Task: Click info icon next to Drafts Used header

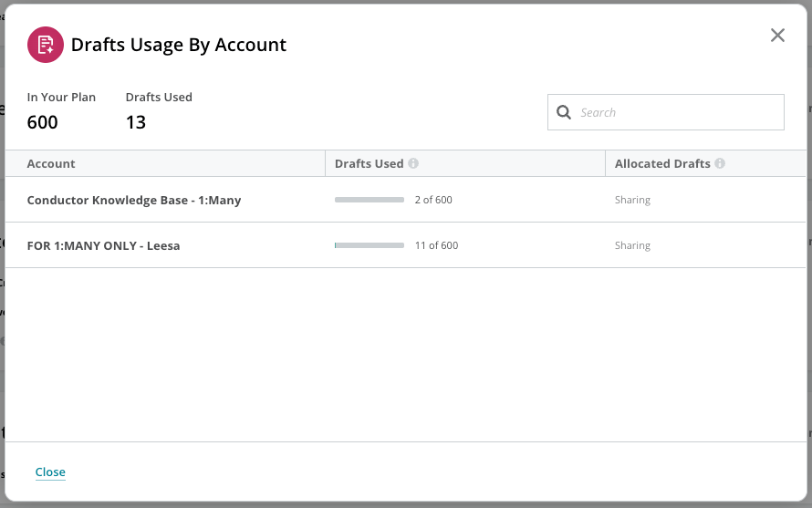Action: (x=413, y=163)
